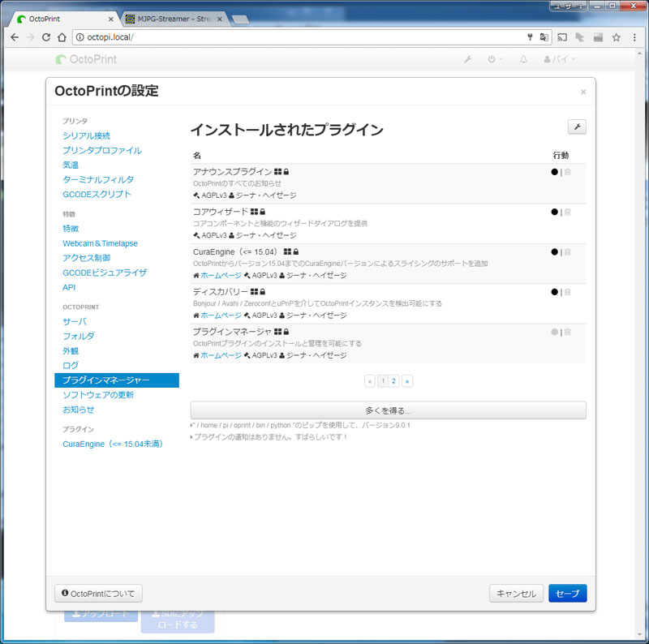
Task: Click キャンセル button
Action: (x=517, y=594)
